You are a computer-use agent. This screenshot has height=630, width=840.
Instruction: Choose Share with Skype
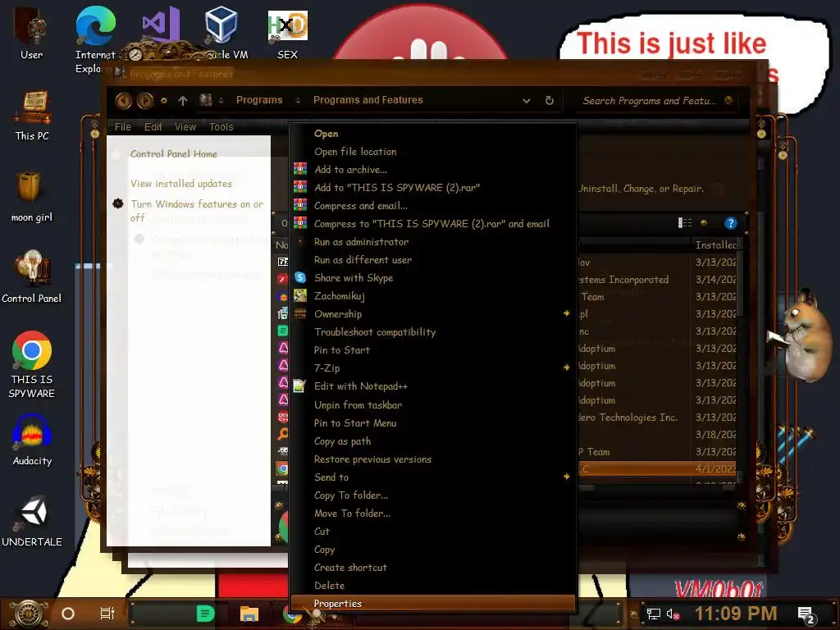click(x=433, y=278)
